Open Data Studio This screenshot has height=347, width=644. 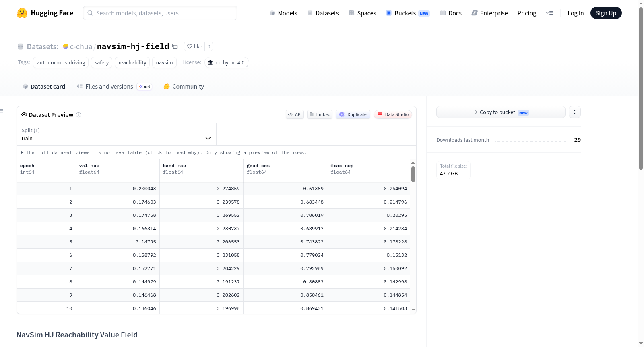pyautogui.click(x=393, y=114)
